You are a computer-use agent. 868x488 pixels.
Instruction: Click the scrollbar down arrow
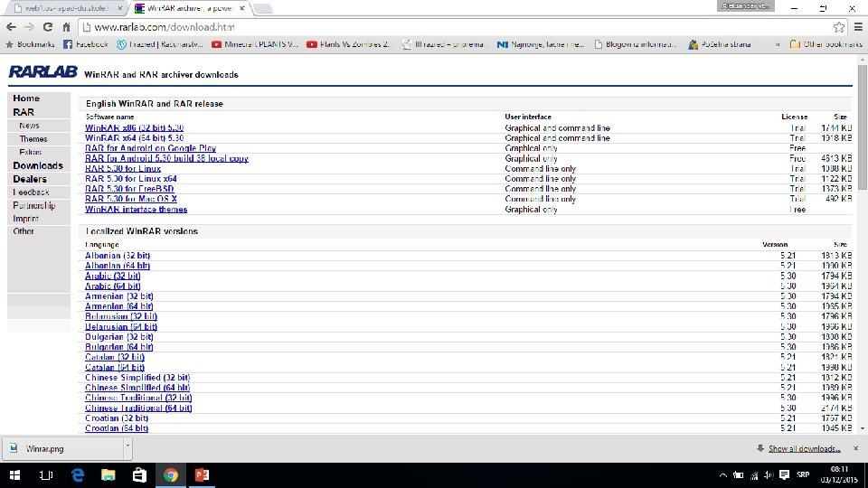[x=863, y=428]
